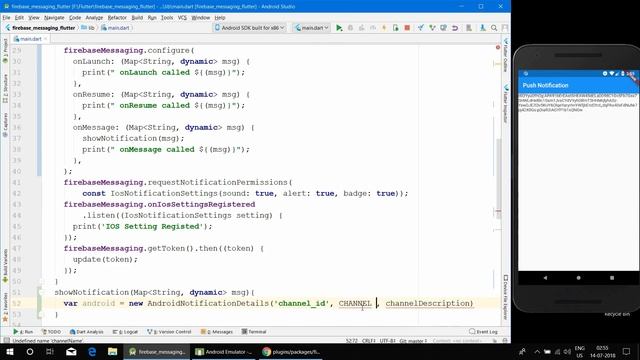Click the editor vertical scrollbar
The height and width of the screenshot is (360, 640).
498,180
